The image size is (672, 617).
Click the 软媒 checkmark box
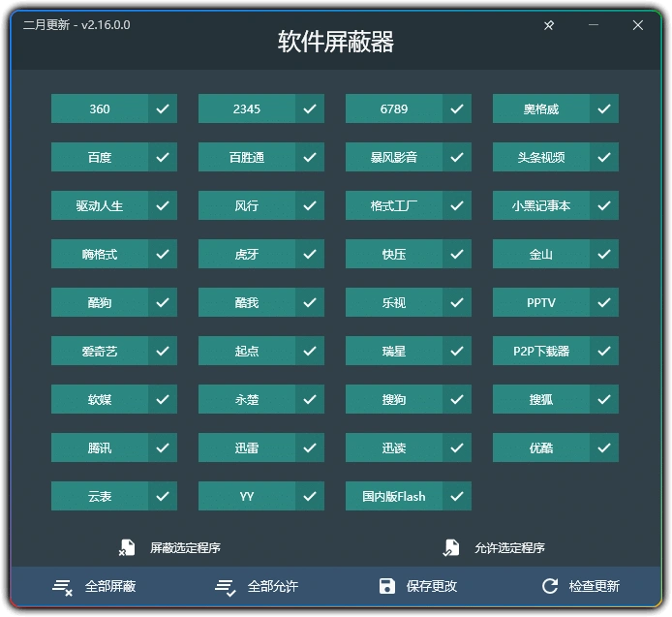click(163, 400)
